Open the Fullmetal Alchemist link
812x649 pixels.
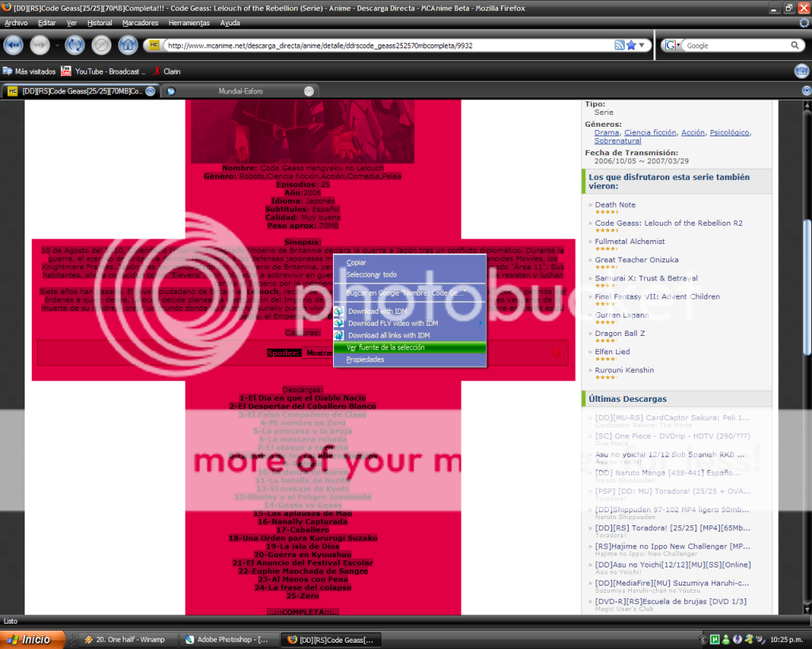(630, 242)
